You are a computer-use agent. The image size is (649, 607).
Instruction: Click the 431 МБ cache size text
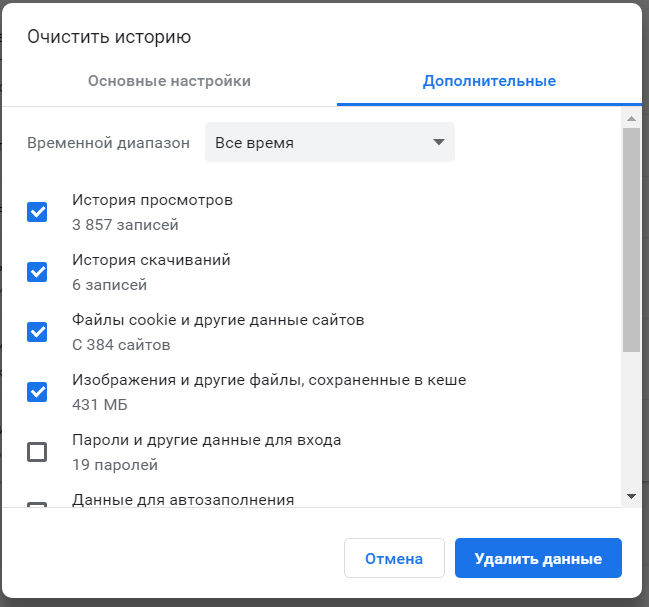(x=100, y=405)
